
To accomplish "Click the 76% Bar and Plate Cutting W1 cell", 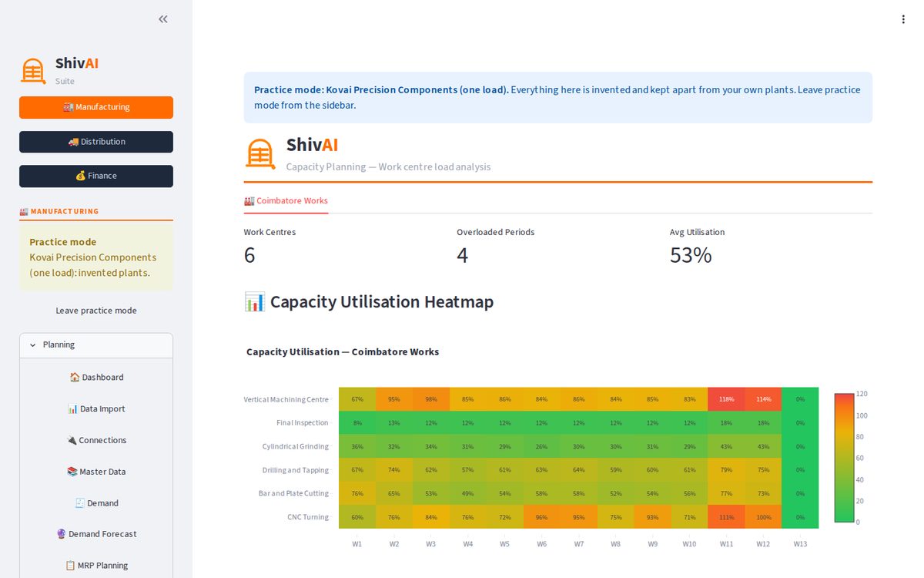I will pyautogui.click(x=357, y=493).
